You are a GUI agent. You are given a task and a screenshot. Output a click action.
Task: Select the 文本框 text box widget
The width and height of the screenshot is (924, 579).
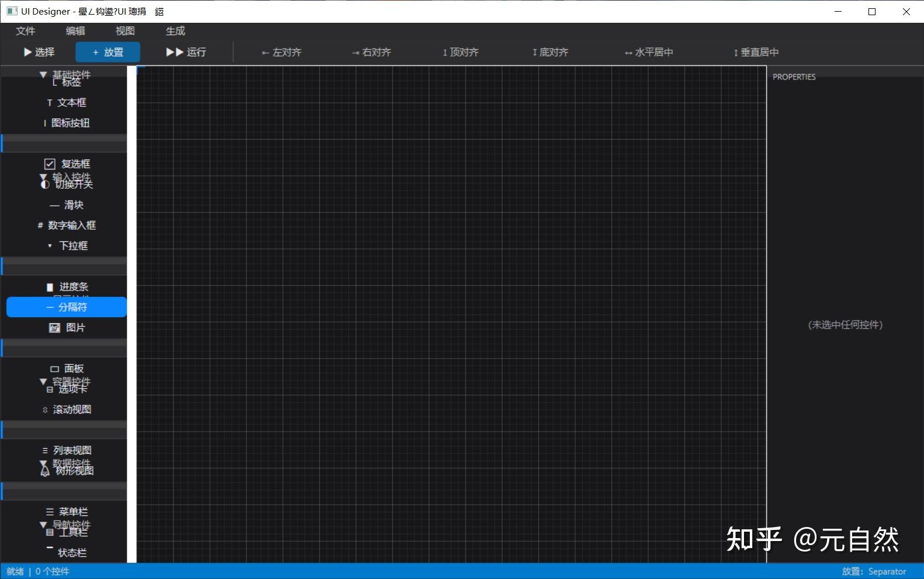click(67, 102)
